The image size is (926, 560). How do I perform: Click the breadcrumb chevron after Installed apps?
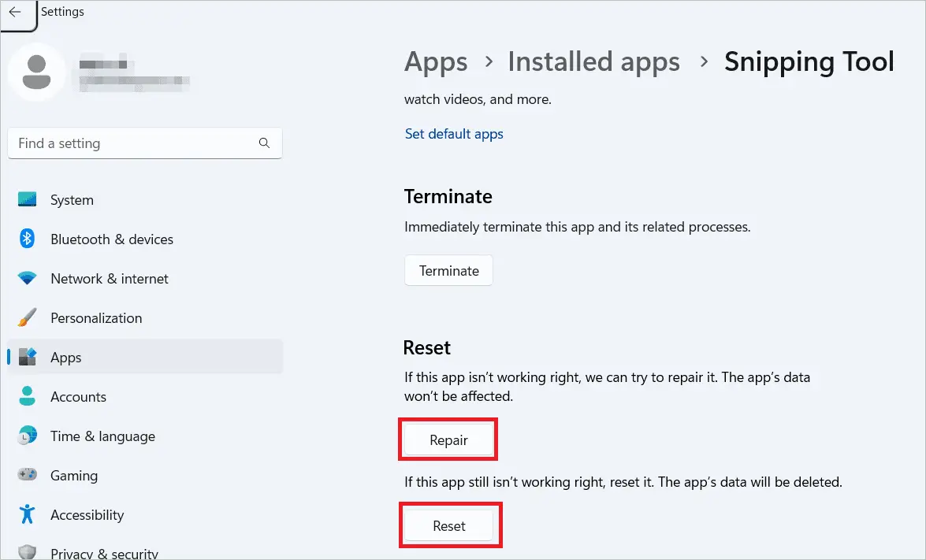pos(703,61)
